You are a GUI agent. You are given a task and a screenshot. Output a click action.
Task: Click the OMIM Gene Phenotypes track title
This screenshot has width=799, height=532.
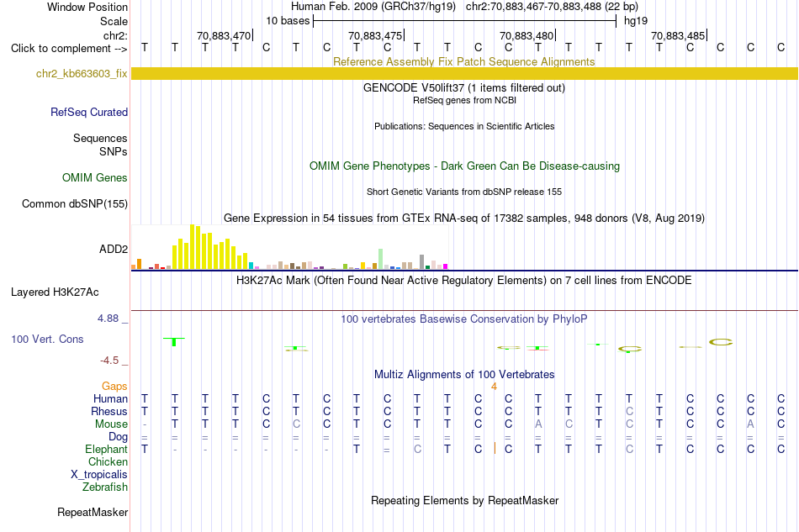[x=464, y=166]
